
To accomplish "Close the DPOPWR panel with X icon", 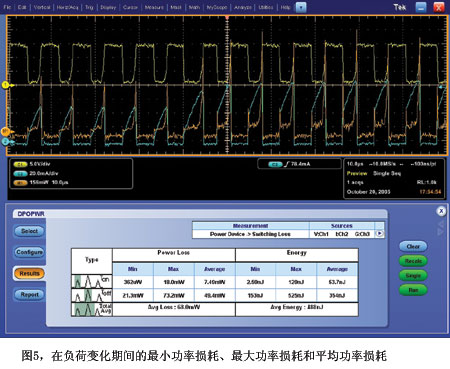I will pyautogui.click(x=441, y=211).
